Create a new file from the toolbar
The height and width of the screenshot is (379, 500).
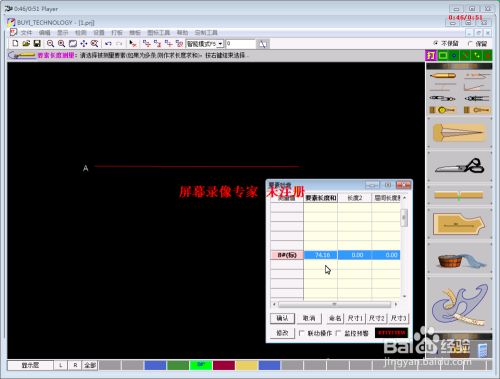coord(15,43)
